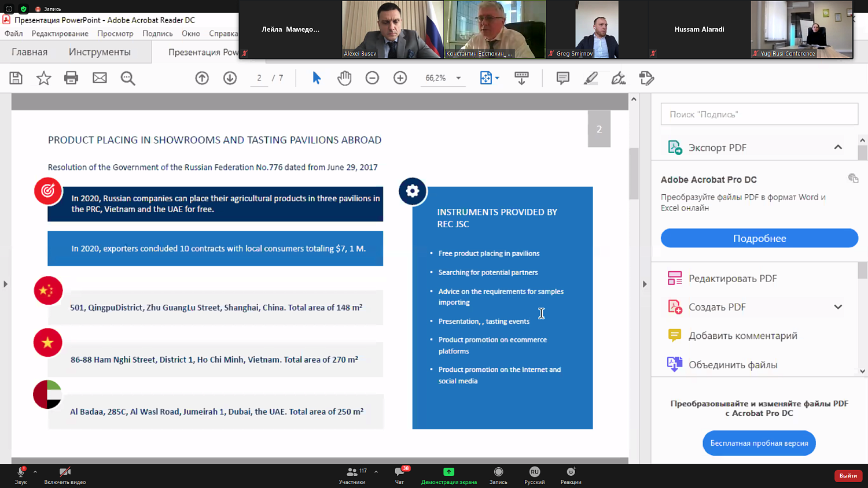Print the document with the printer icon

(x=71, y=78)
